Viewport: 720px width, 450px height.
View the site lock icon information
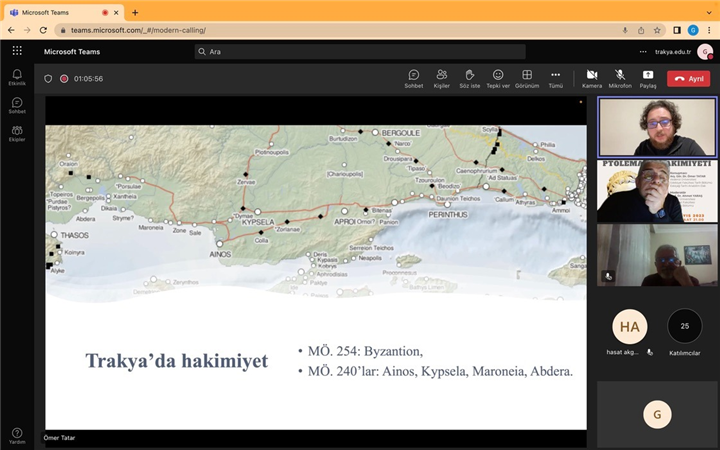point(63,30)
